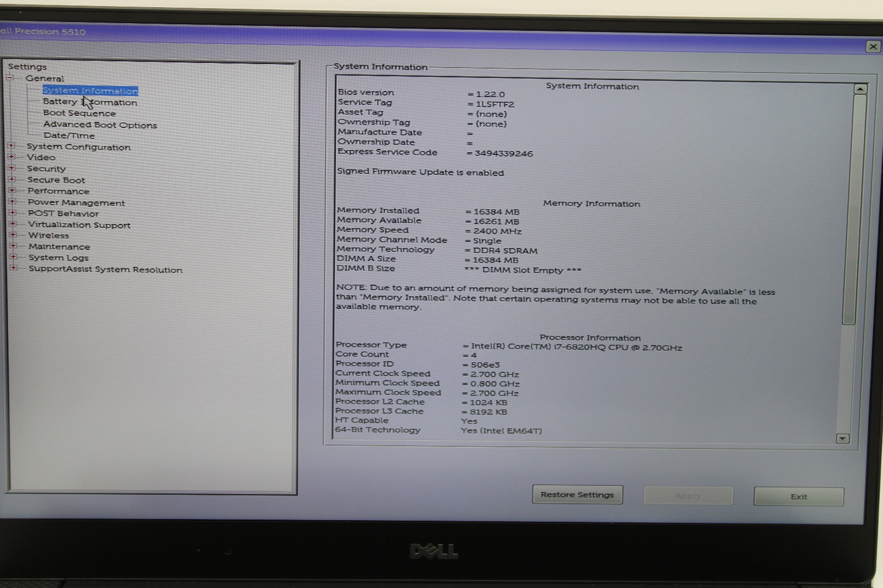Click the Memory Channel Mode Single value
Viewport: 883px width, 588px height.
pos(487,241)
